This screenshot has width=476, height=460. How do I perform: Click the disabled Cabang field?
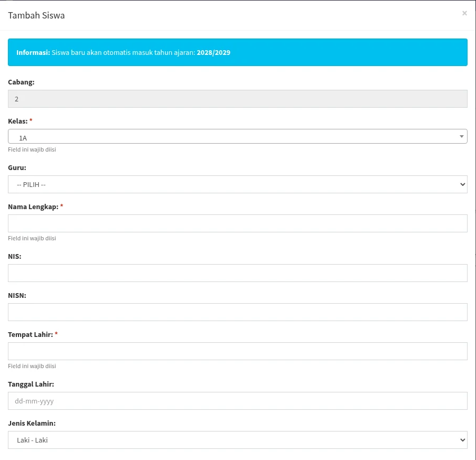click(x=237, y=99)
